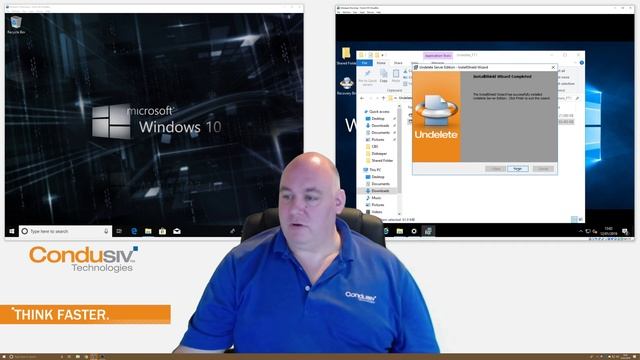Click Pin to Quick access ribbon icon
This screenshot has width=640, height=360.
[x=367, y=77]
